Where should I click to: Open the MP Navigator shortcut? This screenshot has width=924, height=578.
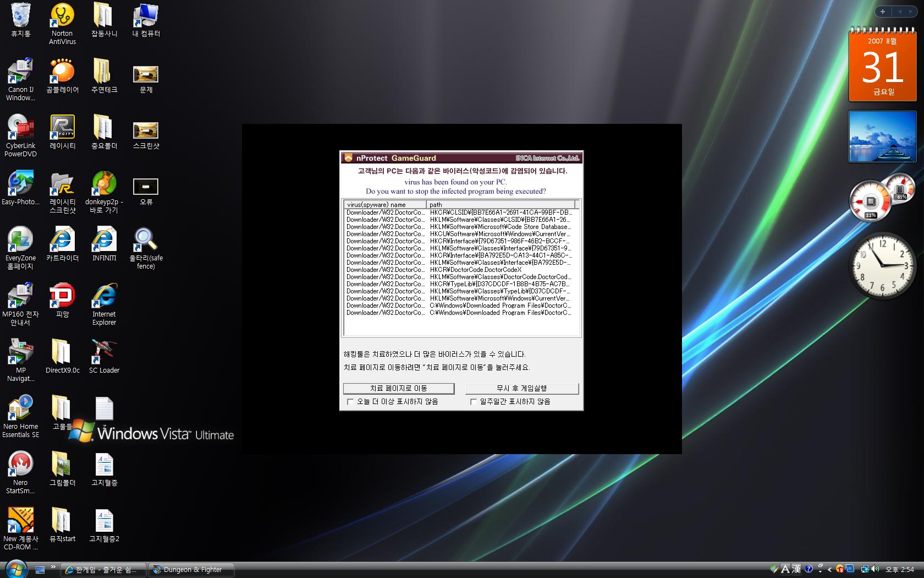click(20, 361)
